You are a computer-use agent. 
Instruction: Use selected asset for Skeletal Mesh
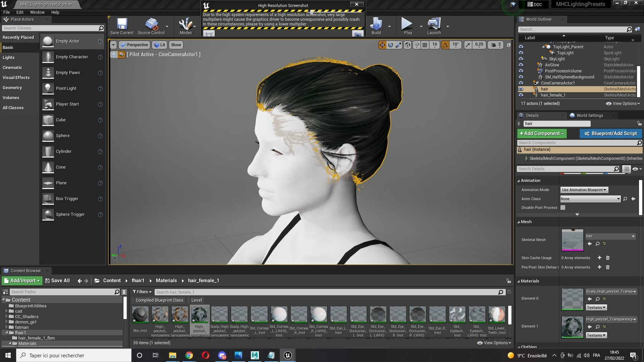coord(590,244)
